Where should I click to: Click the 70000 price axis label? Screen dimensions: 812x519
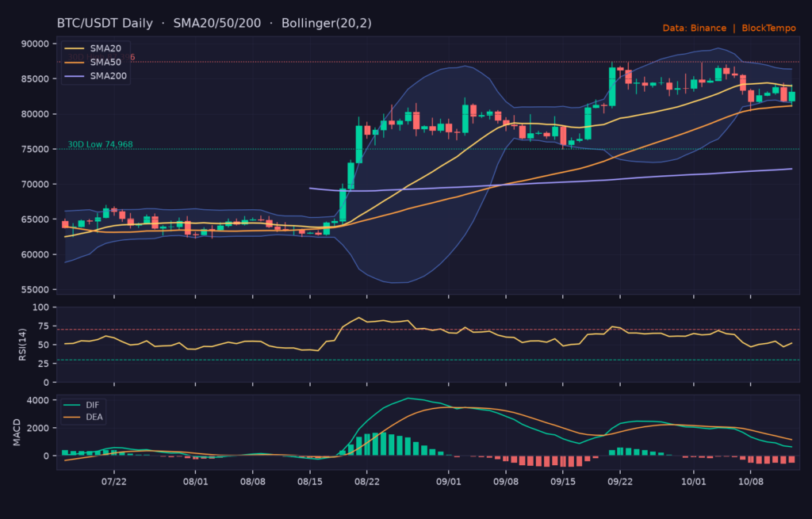pos(35,184)
